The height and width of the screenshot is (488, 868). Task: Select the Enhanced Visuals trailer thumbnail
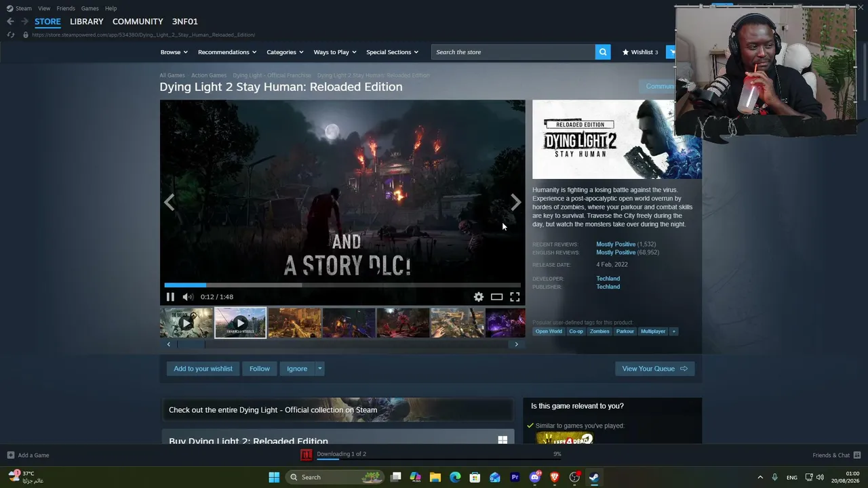point(241,323)
